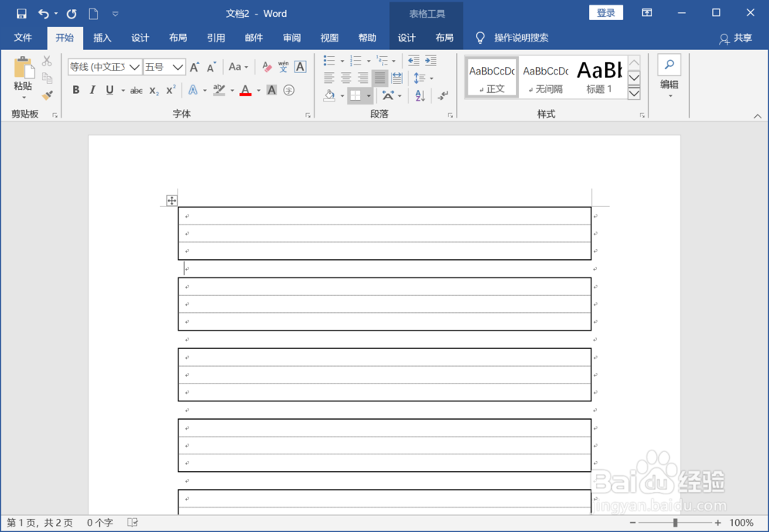769x532 pixels.
Task: Toggle underline formatting
Action: (109, 90)
